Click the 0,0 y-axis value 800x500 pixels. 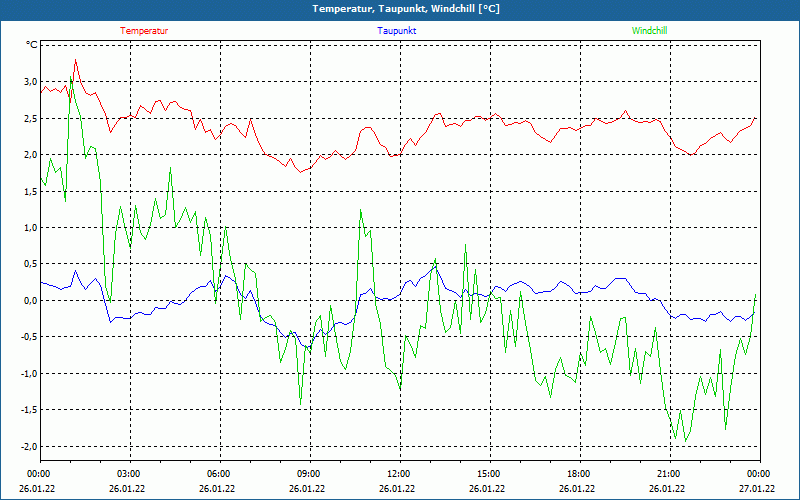32,301
